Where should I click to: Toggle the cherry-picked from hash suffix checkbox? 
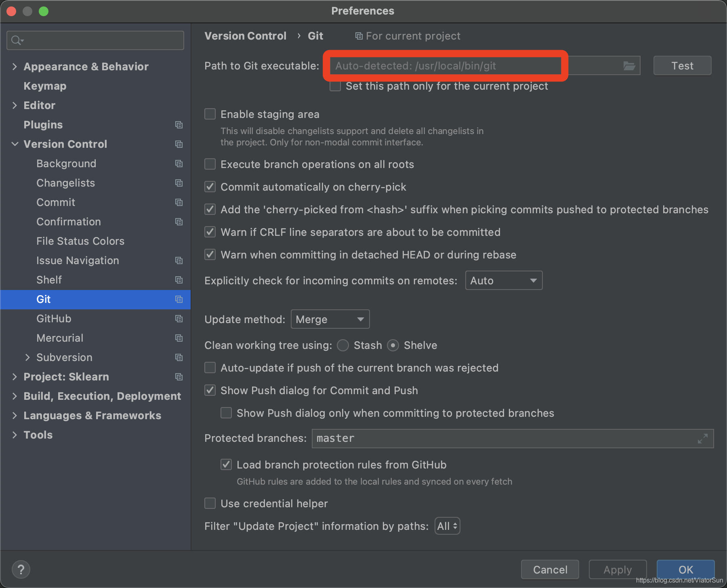[x=210, y=210]
